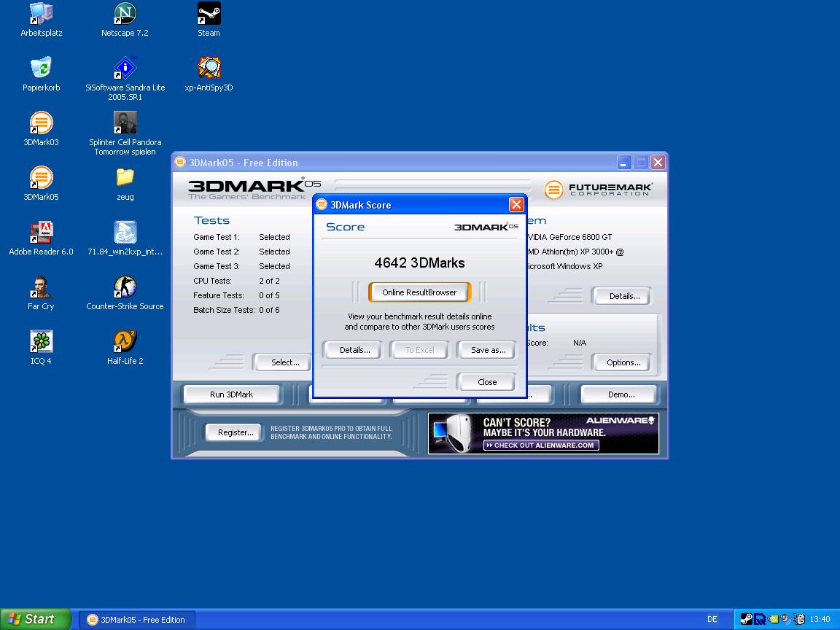Viewport: 840px width, 630px height.
Task: Click the 4642 3DMarks score text
Action: (x=419, y=263)
